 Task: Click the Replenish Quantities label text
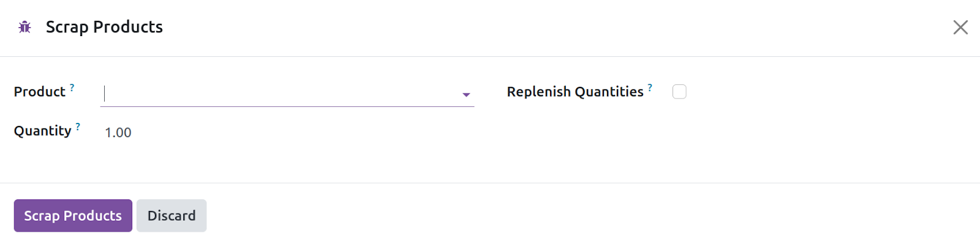[575, 92]
